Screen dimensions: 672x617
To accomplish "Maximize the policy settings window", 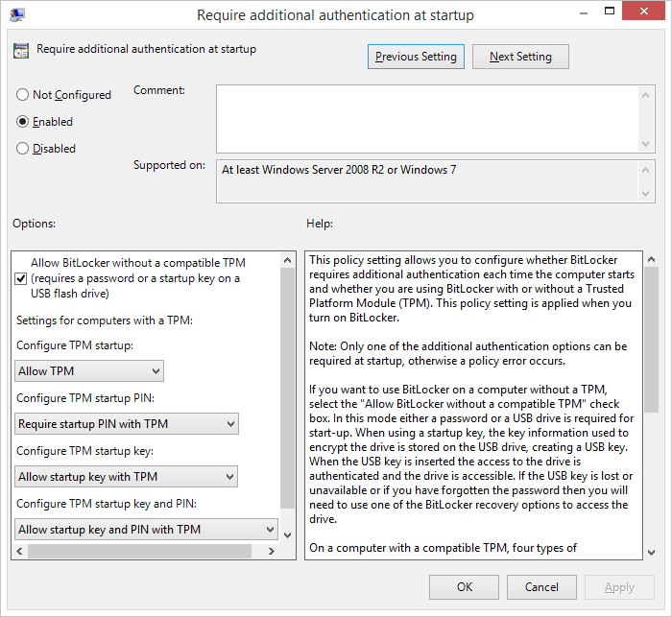I will (599, 12).
